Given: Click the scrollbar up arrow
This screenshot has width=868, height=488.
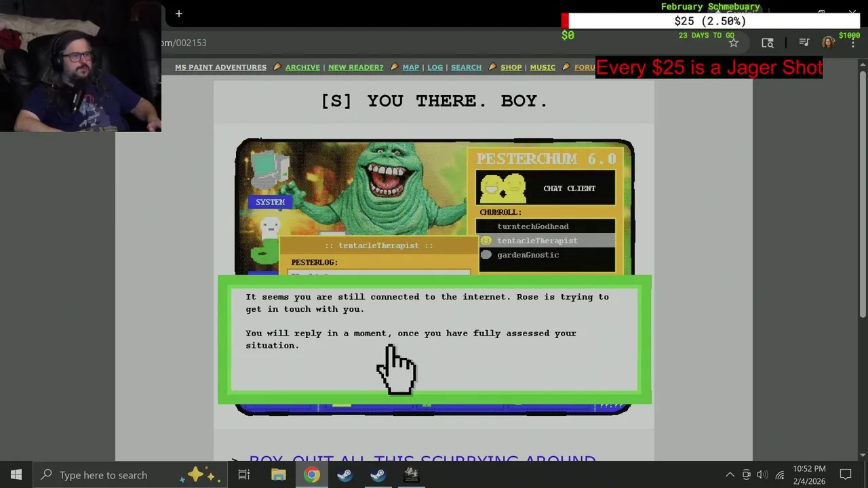Looking at the screenshot, I should 863,64.
